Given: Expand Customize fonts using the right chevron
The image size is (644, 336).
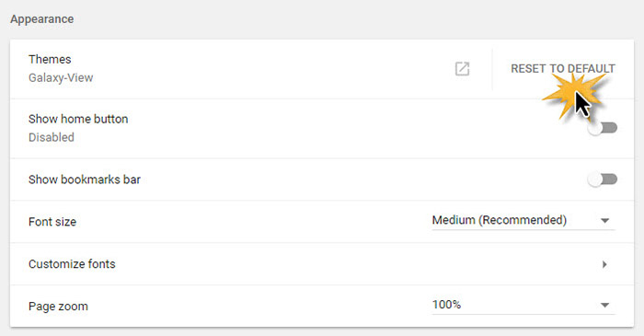Looking at the screenshot, I should point(604,264).
